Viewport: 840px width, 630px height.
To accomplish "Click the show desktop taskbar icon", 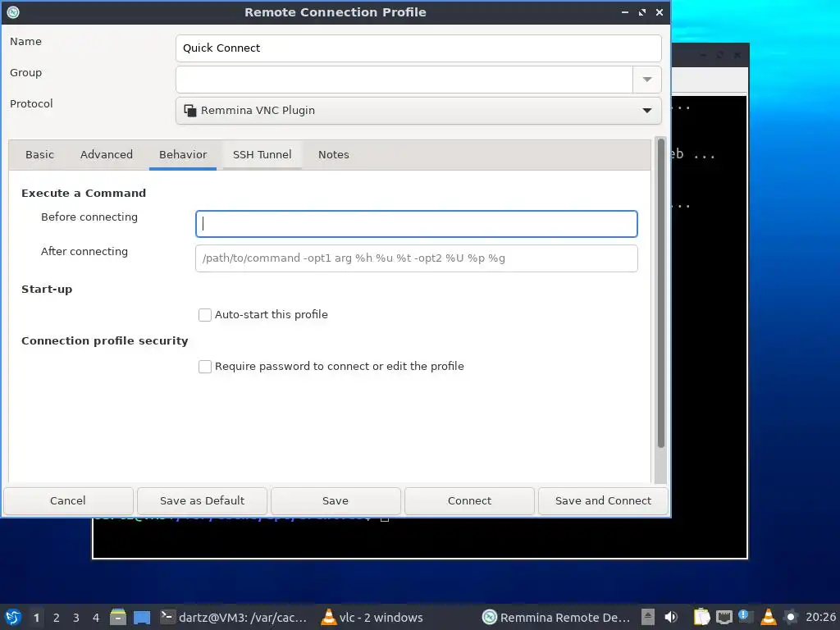I will tap(142, 617).
